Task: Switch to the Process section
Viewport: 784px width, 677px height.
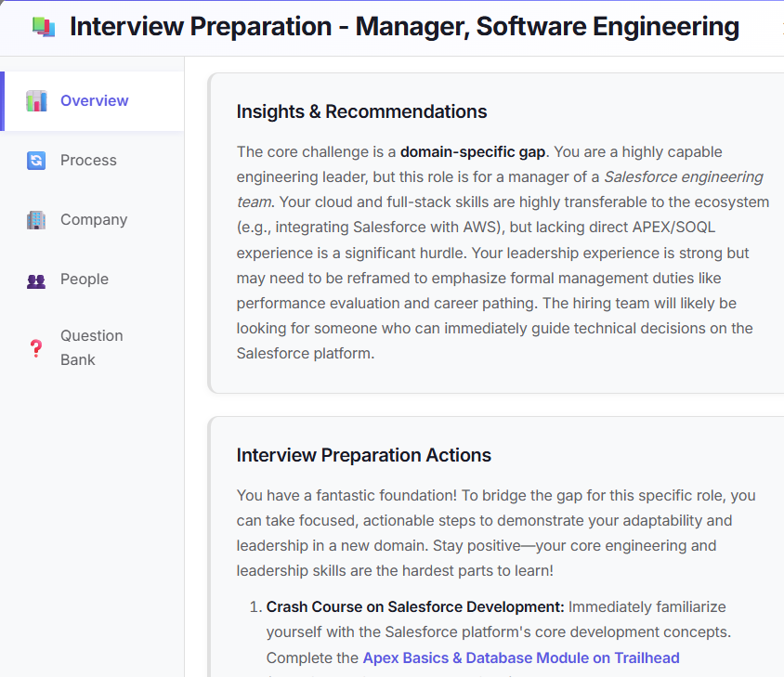Action: (x=88, y=160)
